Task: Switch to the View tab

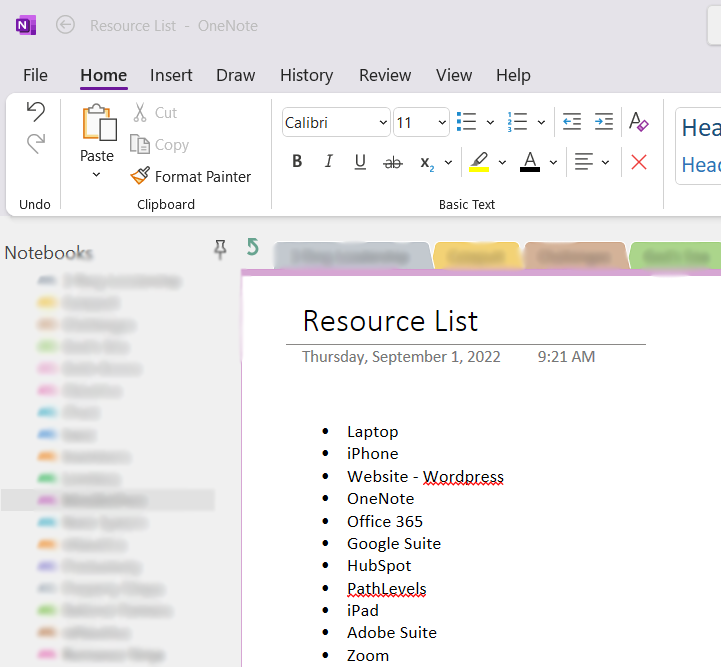Action: pos(454,75)
